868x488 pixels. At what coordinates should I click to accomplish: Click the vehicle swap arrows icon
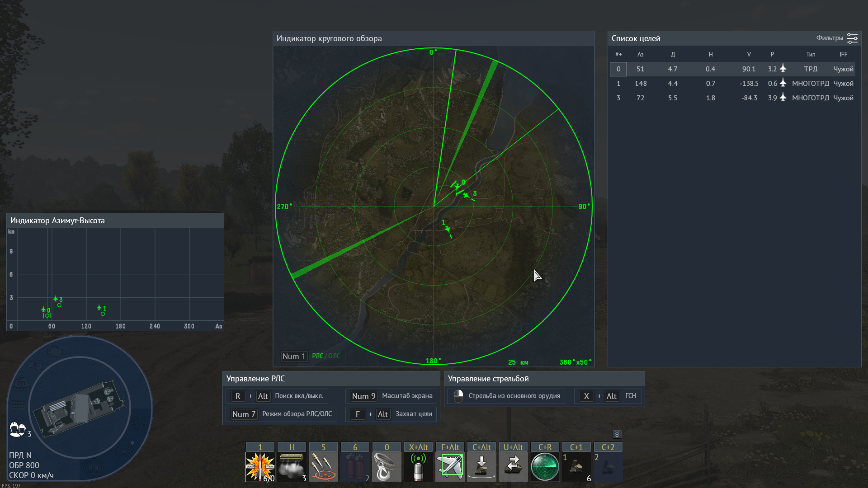coord(513,467)
